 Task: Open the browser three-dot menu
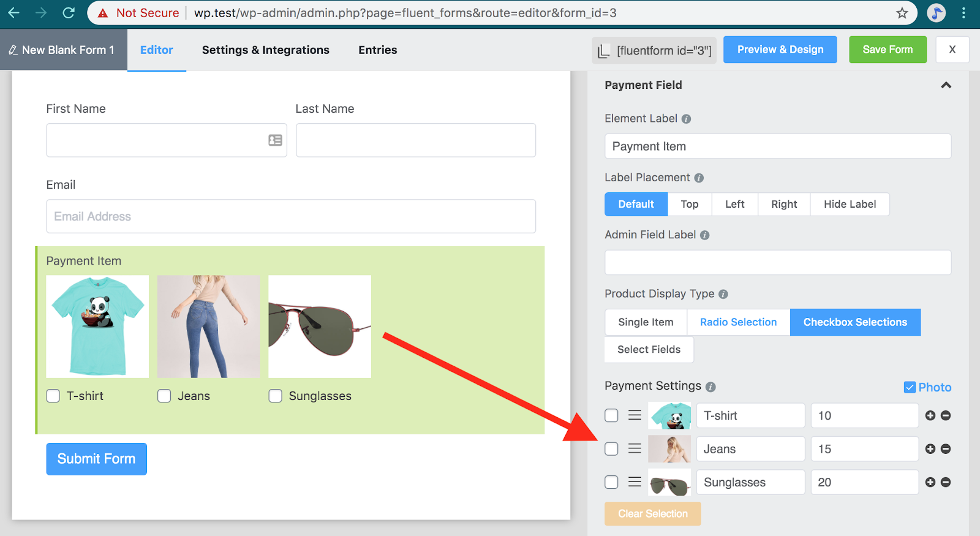(x=964, y=13)
